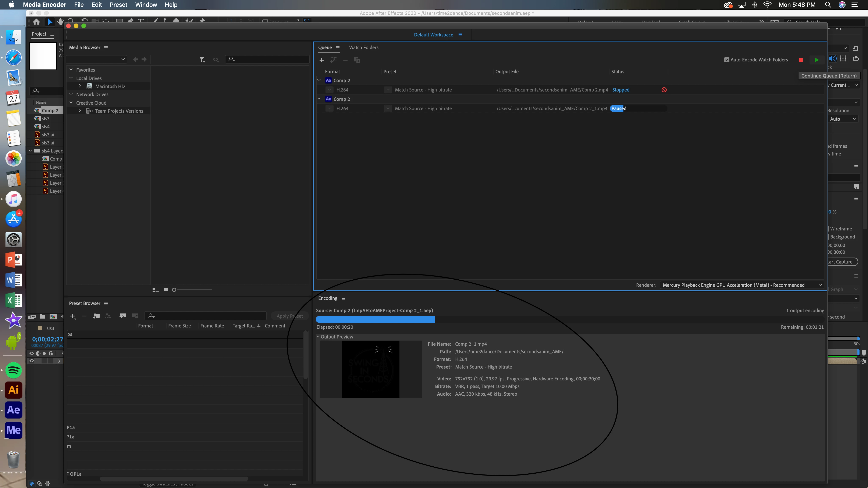Viewport: 868px width, 488px height.
Task: Click the Preset Browser search field
Action: tap(209, 316)
